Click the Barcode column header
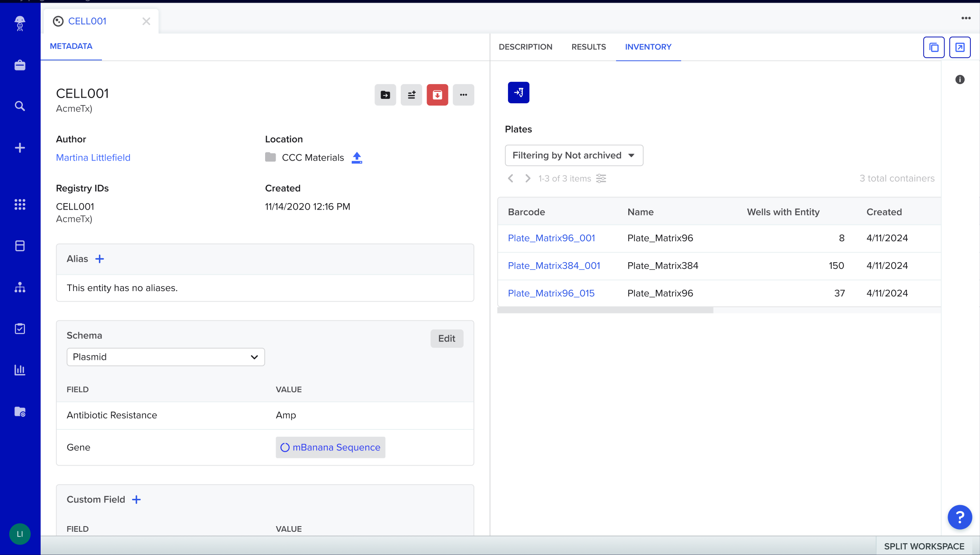Screen dimensions: 980x555 click(x=526, y=212)
